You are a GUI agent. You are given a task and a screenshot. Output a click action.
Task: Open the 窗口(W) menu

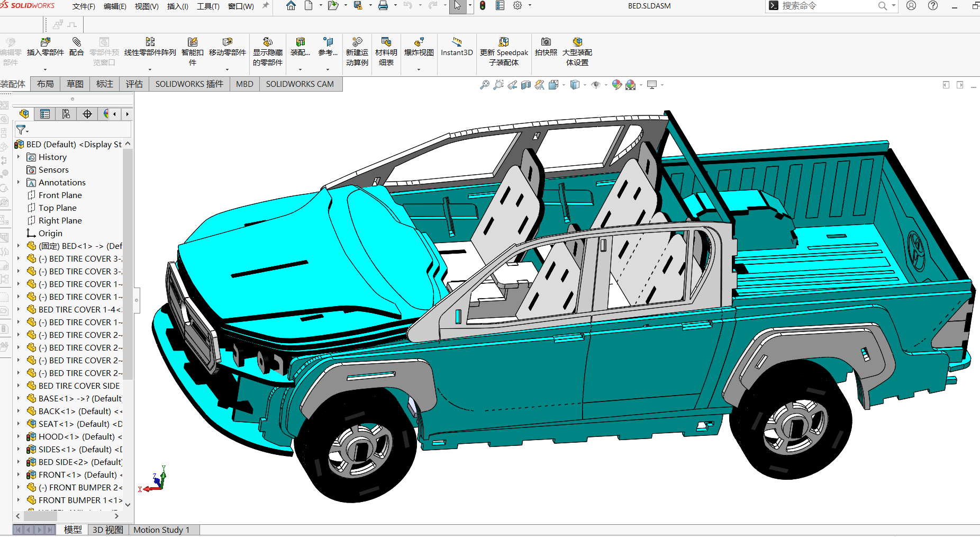pyautogui.click(x=241, y=6)
